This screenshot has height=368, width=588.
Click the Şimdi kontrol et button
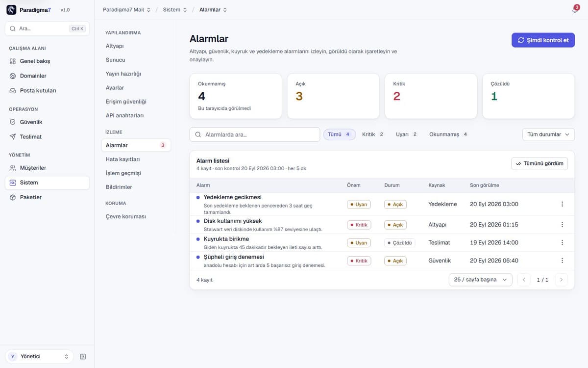coord(543,40)
